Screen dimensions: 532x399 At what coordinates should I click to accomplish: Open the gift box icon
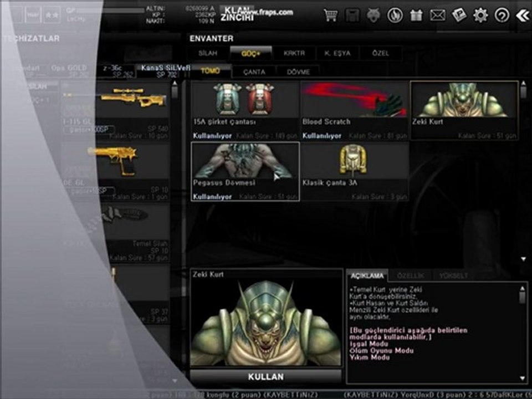[x=416, y=16]
